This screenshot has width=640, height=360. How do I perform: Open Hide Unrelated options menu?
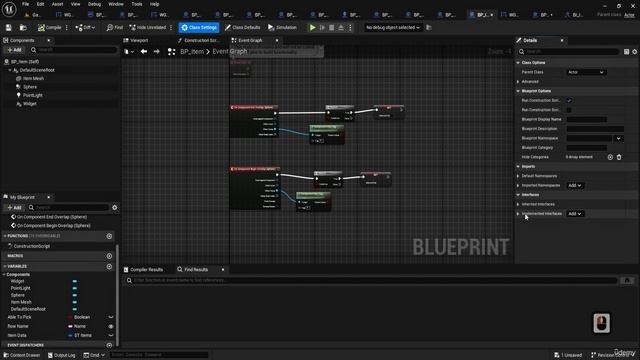pos(171,27)
